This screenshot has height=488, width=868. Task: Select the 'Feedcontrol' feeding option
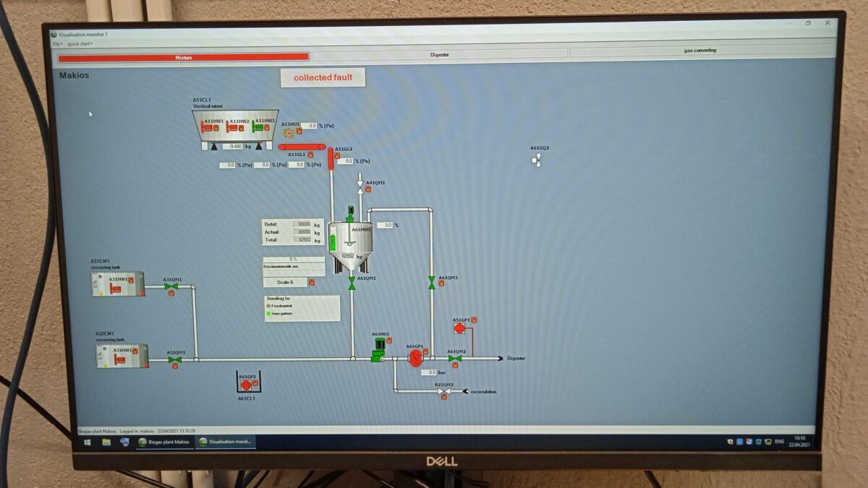tap(268, 306)
